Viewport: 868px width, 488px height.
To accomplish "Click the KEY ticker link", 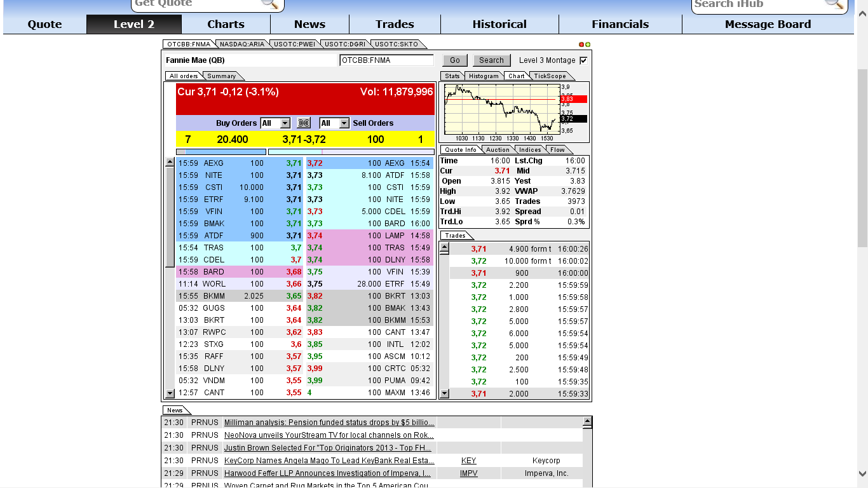I will 468,461.
